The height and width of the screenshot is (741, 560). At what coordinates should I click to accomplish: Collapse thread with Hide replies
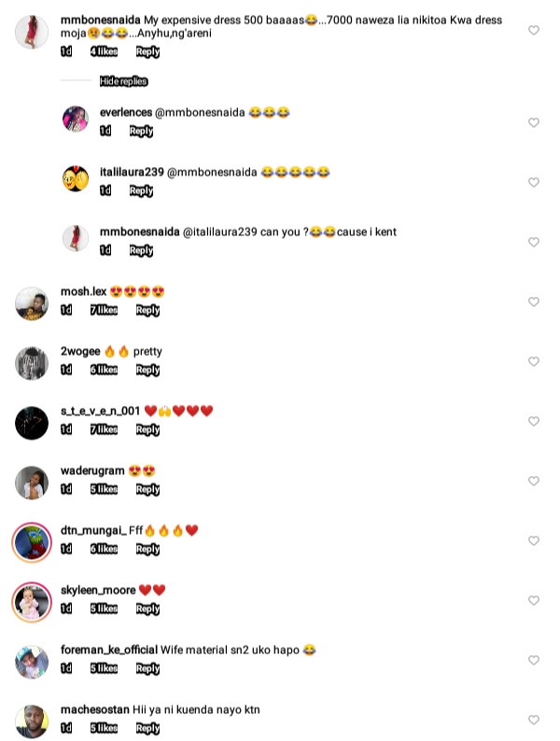(x=123, y=81)
